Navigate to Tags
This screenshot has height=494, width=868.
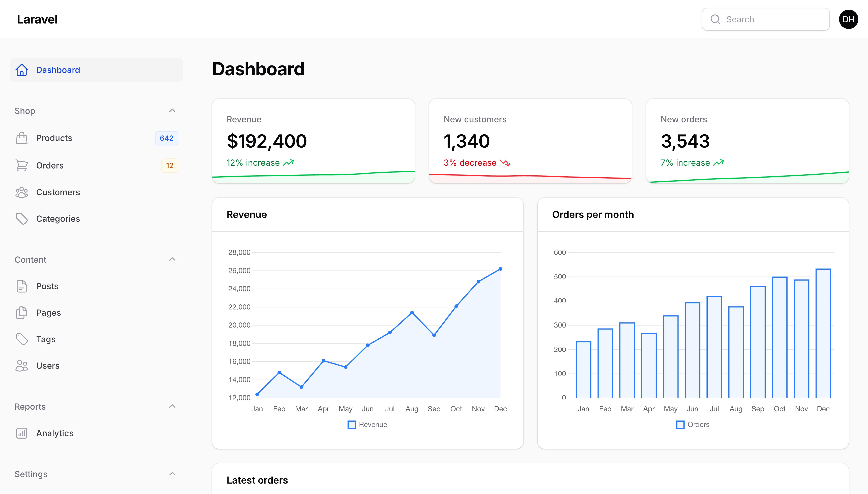[96, 339]
